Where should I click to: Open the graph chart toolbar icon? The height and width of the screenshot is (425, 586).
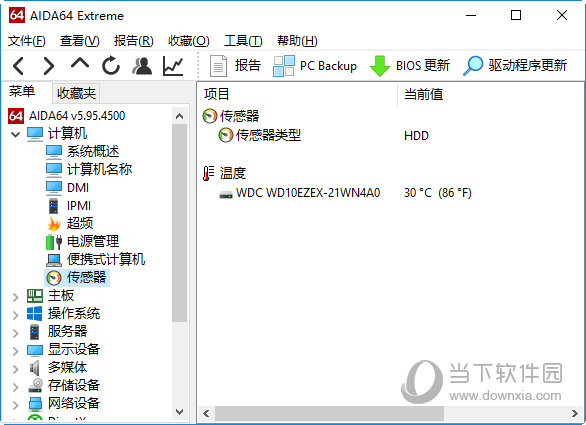coord(173,66)
